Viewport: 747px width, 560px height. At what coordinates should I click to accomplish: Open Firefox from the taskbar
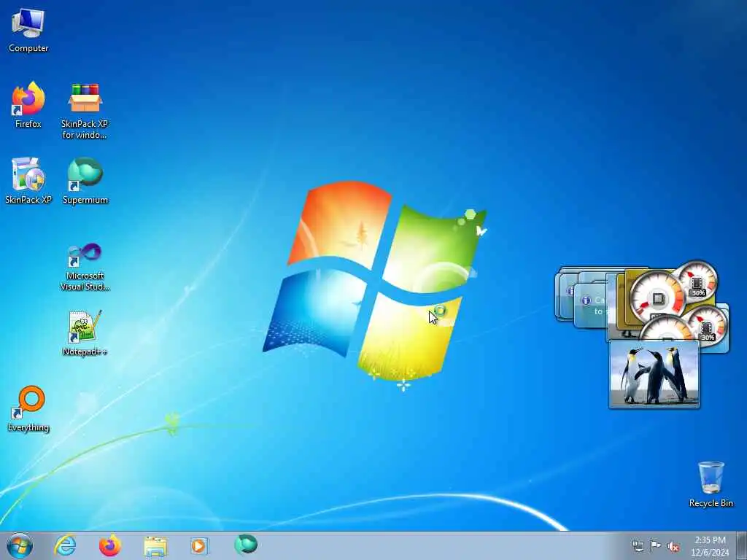110,545
